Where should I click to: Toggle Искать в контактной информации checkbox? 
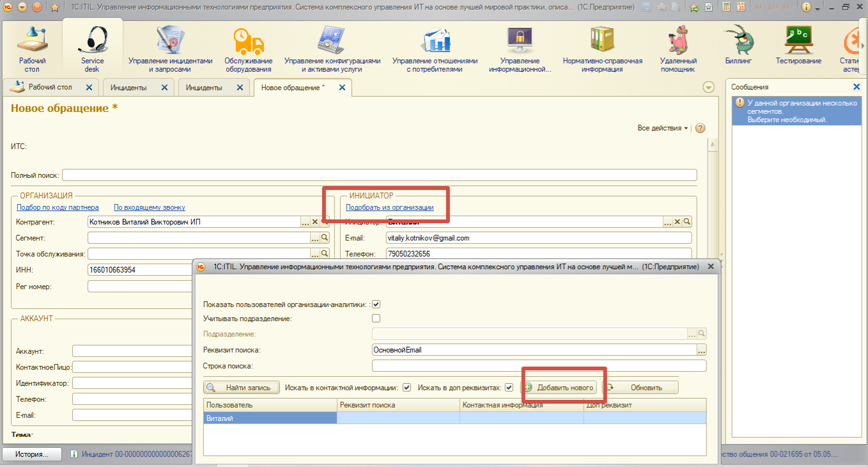click(407, 387)
